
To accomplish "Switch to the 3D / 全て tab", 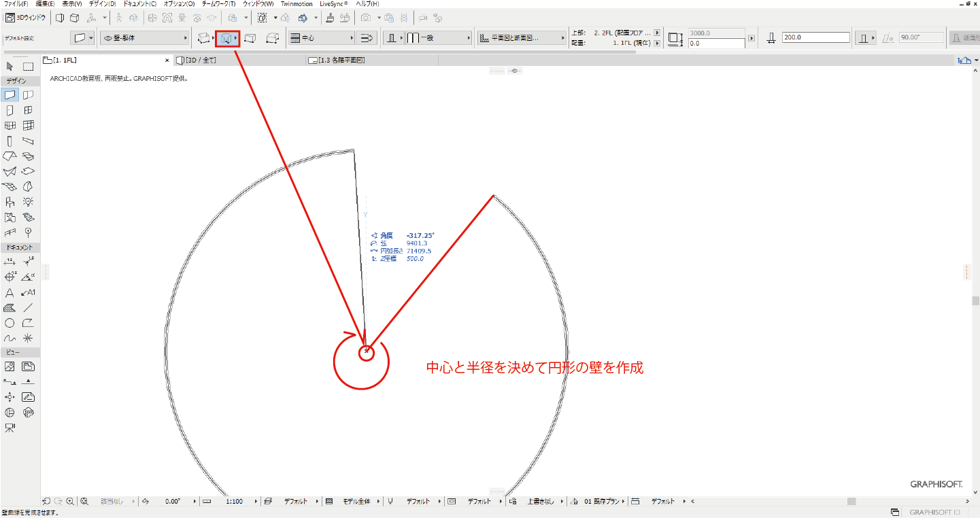I will click(201, 61).
